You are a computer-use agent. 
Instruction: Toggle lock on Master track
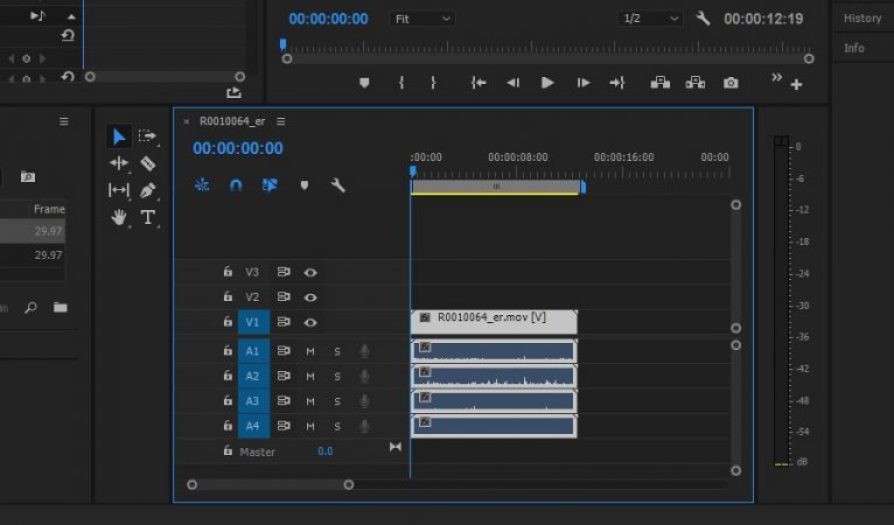tap(227, 450)
